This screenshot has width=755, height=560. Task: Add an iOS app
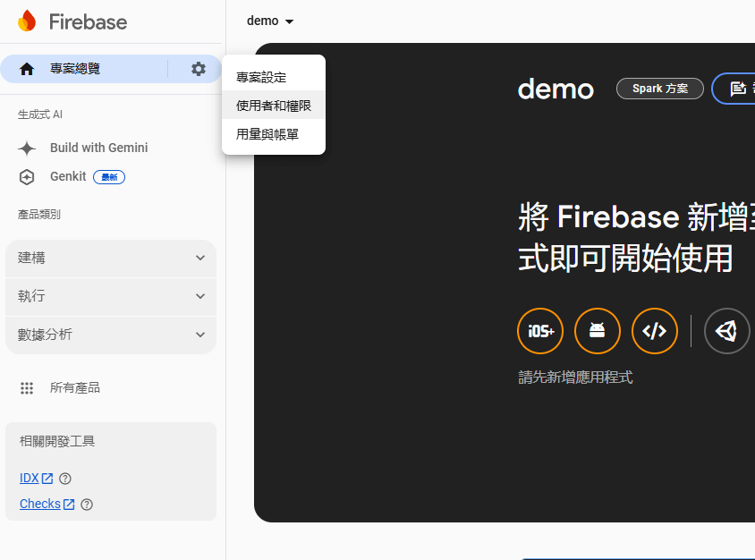click(540, 331)
